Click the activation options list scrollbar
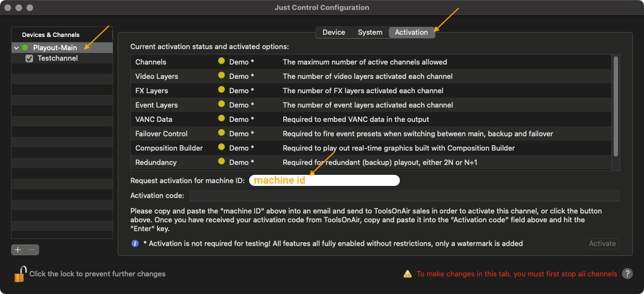This screenshot has height=294, width=644. click(x=615, y=106)
